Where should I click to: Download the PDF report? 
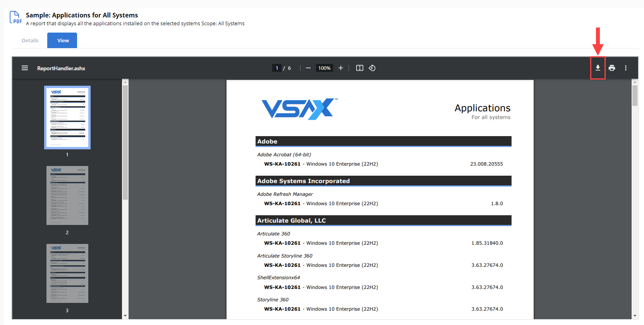click(598, 68)
